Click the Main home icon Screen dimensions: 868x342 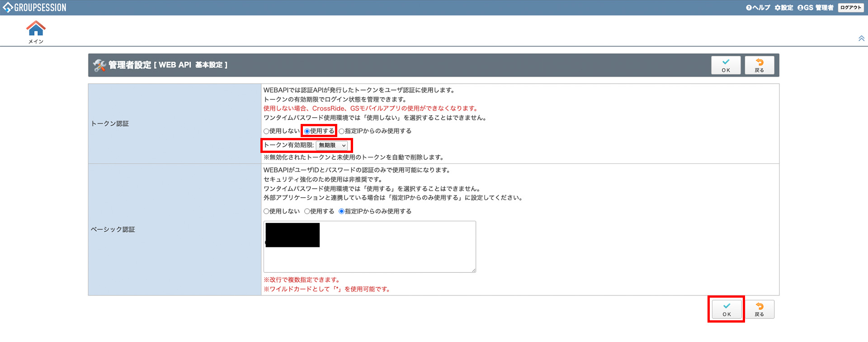pyautogui.click(x=36, y=29)
